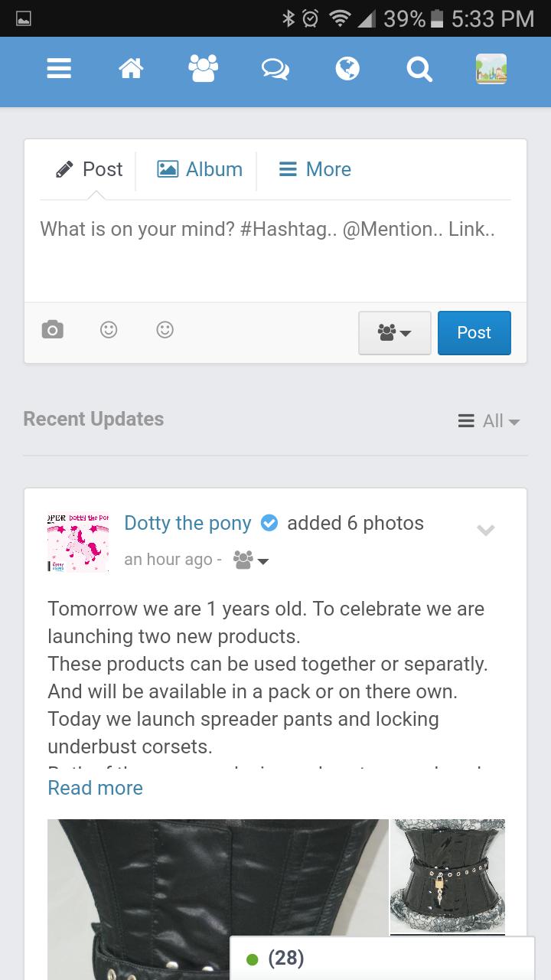
Task: Open the chat messages icon
Action: (x=275, y=70)
